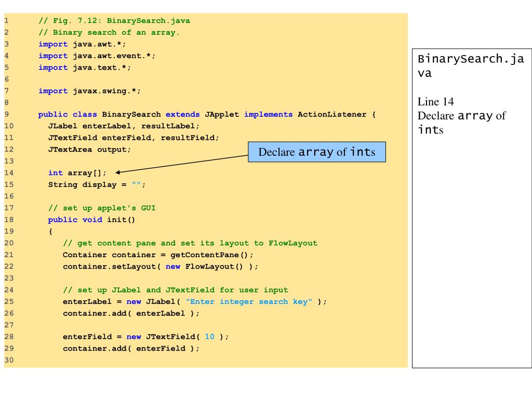Image resolution: width=532 pixels, height=399 pixels.
Task: Click the string "Enter integer search key"
Action: click(x=249, y=302)
